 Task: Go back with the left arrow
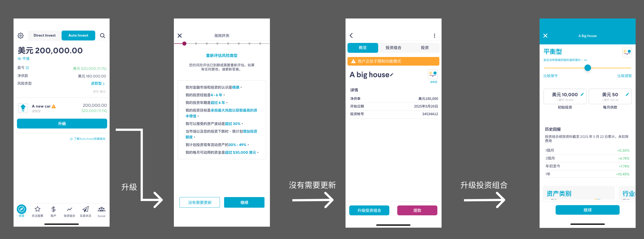tap(351, 36)
